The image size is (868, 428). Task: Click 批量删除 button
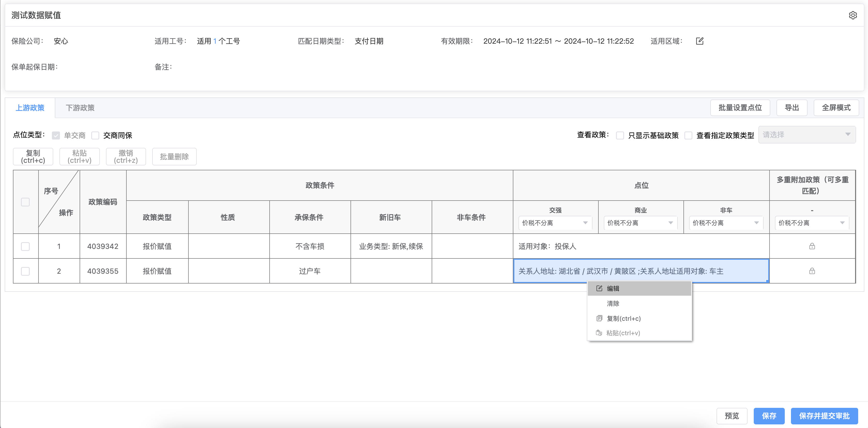click(x=174, y=157)
